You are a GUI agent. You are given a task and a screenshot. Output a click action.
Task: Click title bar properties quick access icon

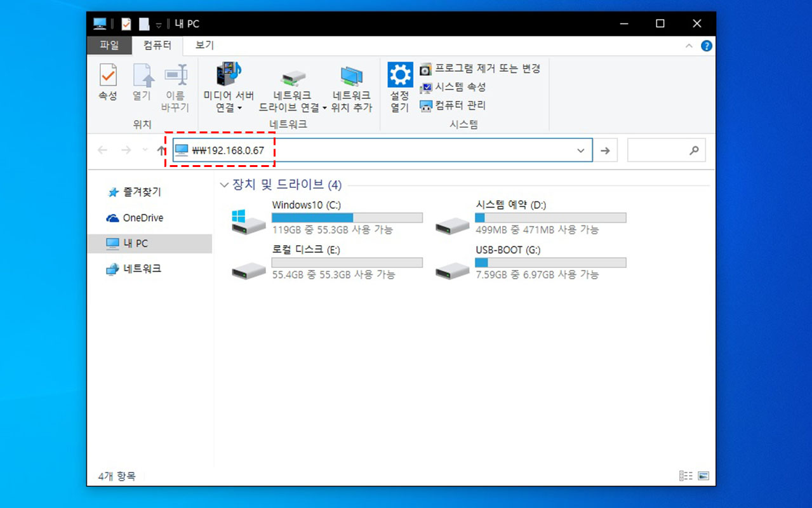coord(126,24)
